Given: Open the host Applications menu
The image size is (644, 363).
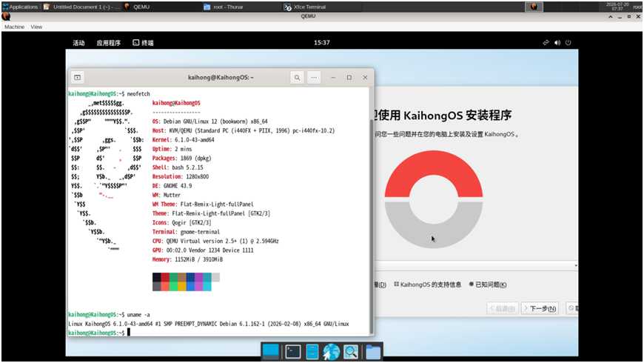Looking at the screenshot, I should 20,7.
